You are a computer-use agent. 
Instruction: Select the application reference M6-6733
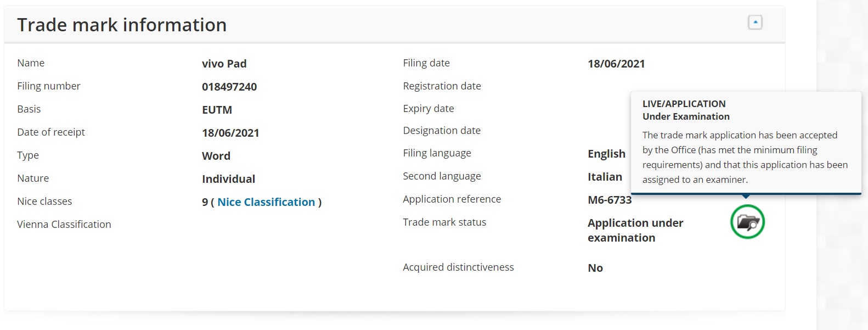click(x=610, y=200)
